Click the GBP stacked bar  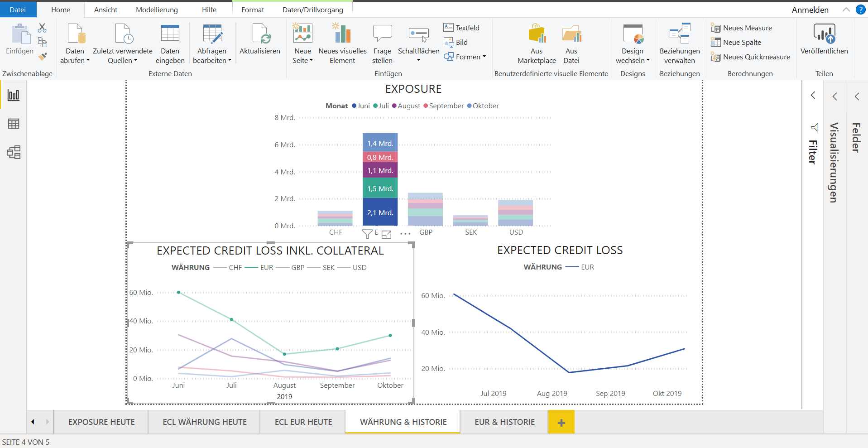pos(425,209)
